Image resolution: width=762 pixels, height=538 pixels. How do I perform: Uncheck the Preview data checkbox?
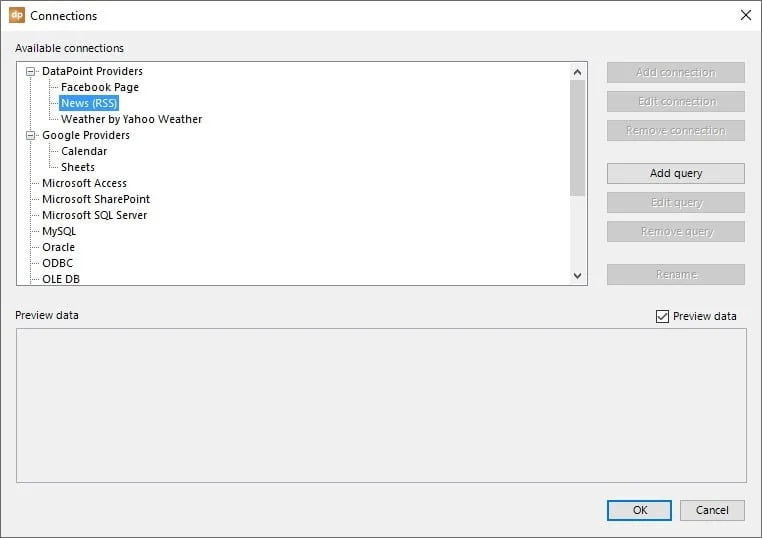pyautogui.click(x=662, y=316)
